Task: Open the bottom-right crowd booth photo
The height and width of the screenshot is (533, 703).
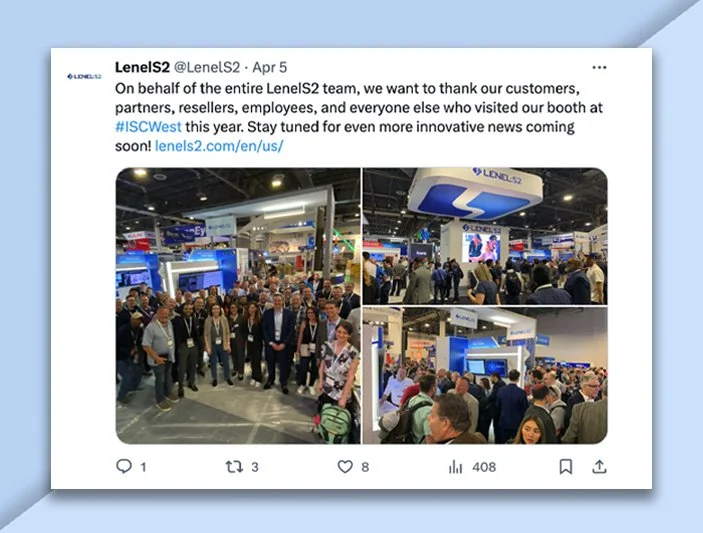Action: click(x=485, y=376)
